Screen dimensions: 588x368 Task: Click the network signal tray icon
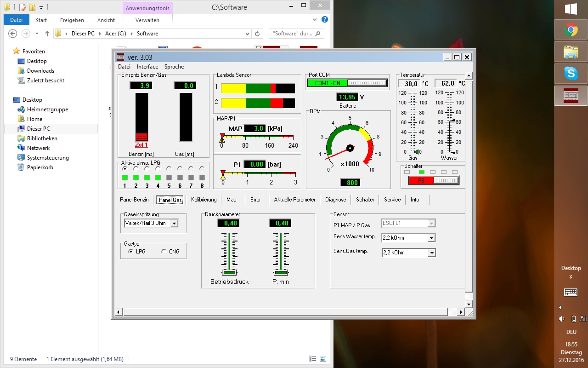583,318
